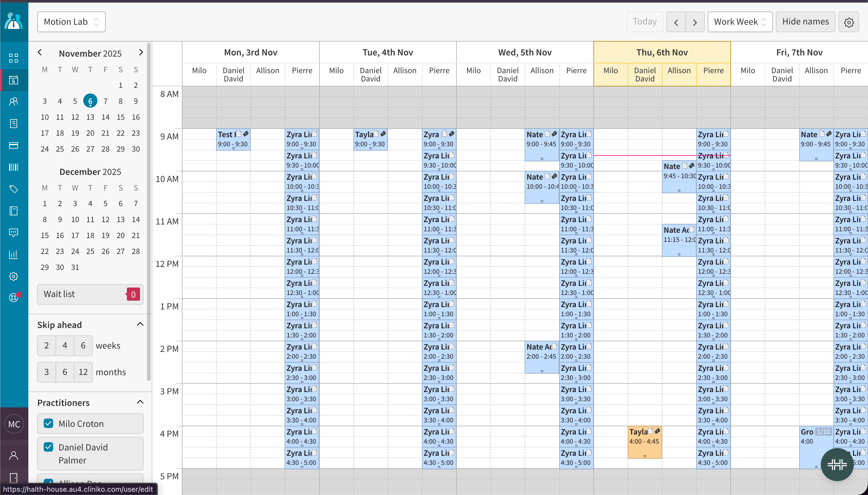The height and width of the screenshot is (495, 868).
Task: Open Monday Test 9:00 - 9:30 appointment
Action: coord(234,140)
